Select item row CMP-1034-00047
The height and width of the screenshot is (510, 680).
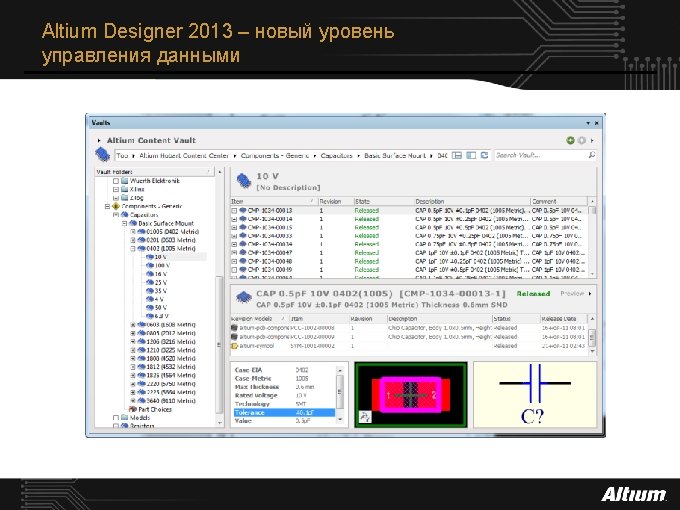[409, 253]
